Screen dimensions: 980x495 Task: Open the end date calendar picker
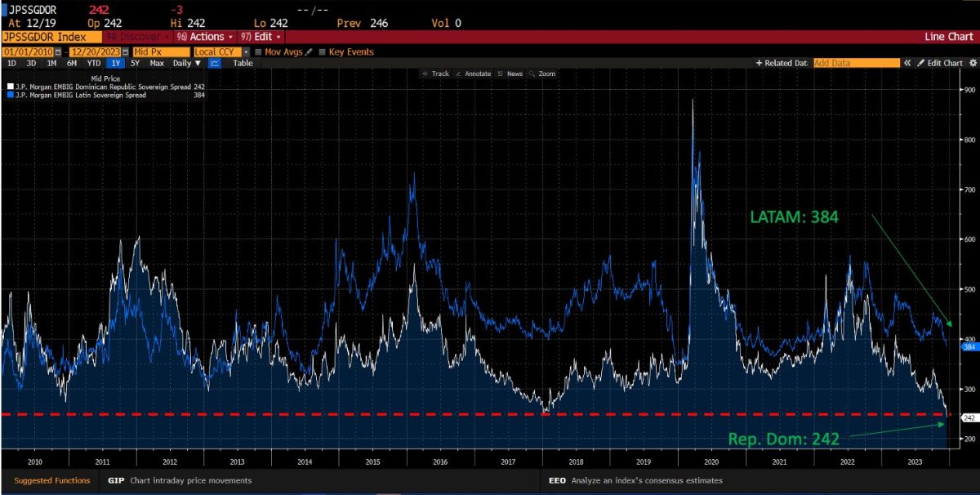click(x=126, y=51)
